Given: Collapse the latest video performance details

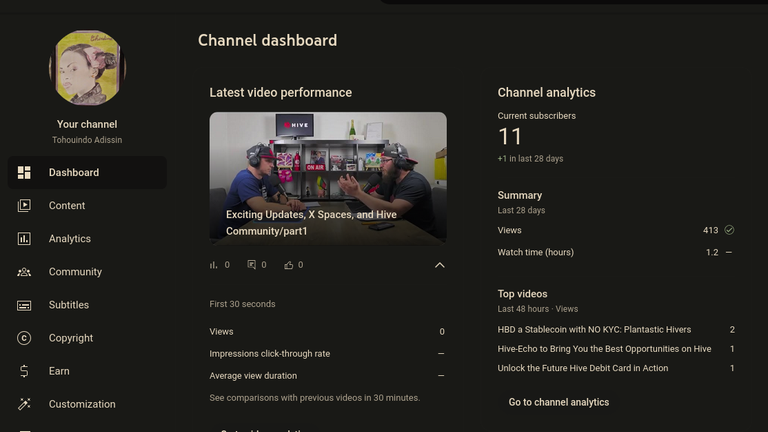Looking at the screenshot, I should click(440, 265).
